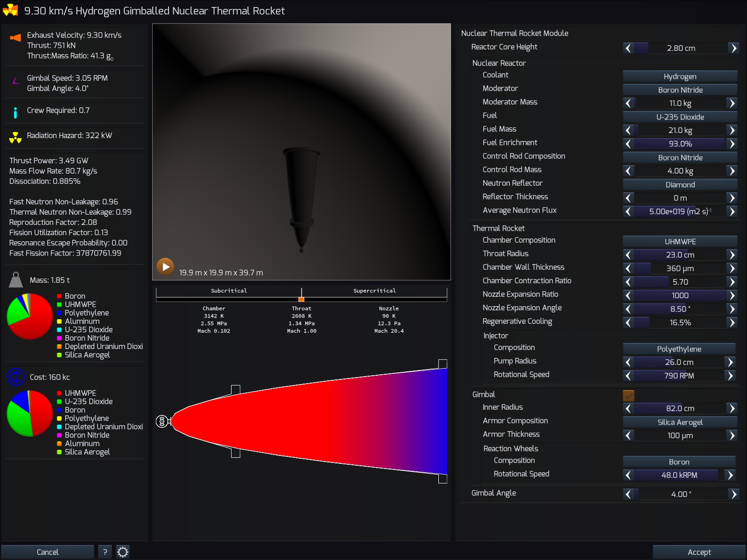
Task: Click the radiation hazard trefoil icon
Action: click(15, 137)
